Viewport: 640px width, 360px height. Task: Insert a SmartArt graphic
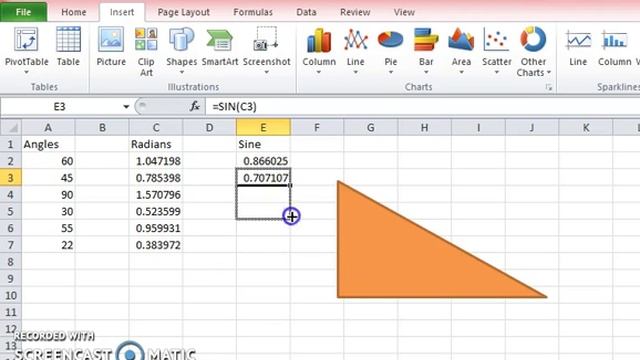pos(220,46)
